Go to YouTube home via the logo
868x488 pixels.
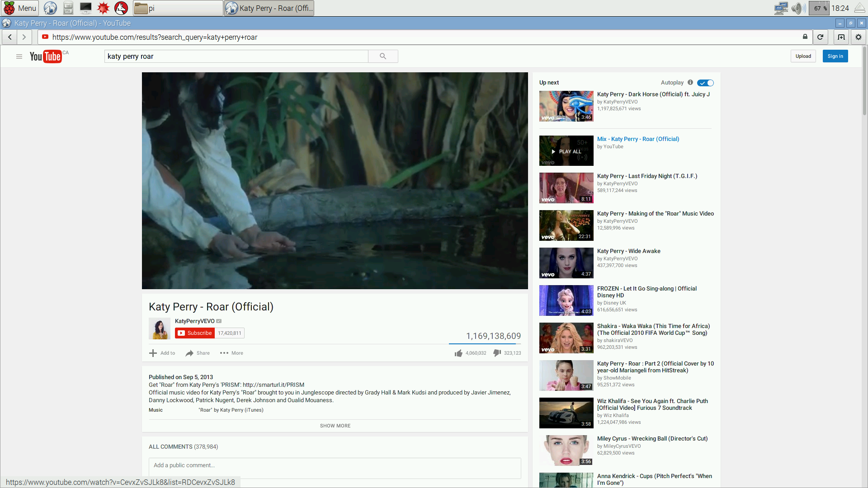[46, 56]
